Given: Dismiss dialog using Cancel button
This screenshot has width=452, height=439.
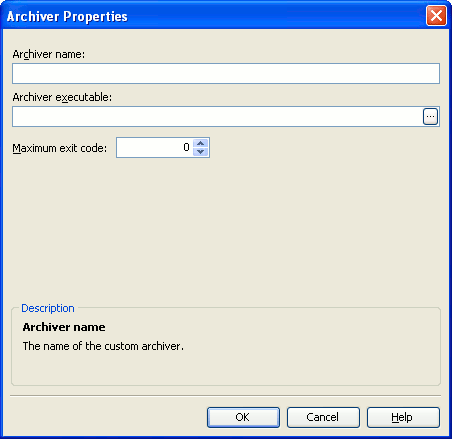Looking at the screenshot, I should 323,417.
